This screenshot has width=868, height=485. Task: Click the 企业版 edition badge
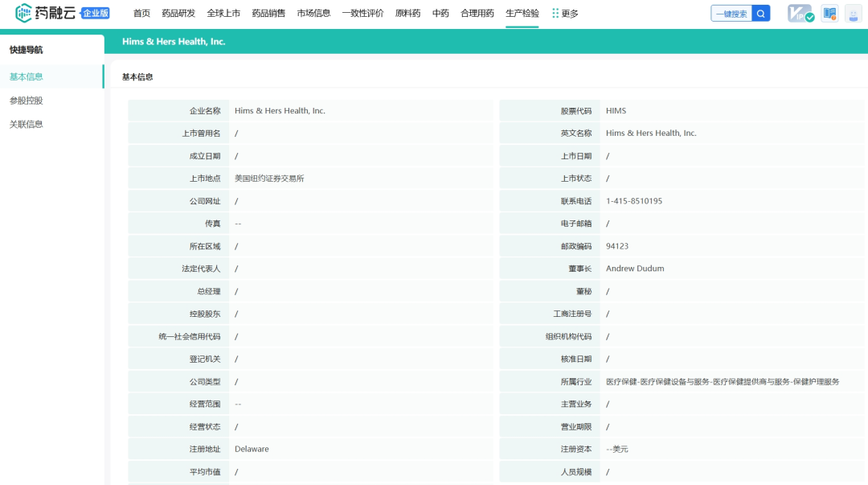pyautogui.click(x=96, y=13)
